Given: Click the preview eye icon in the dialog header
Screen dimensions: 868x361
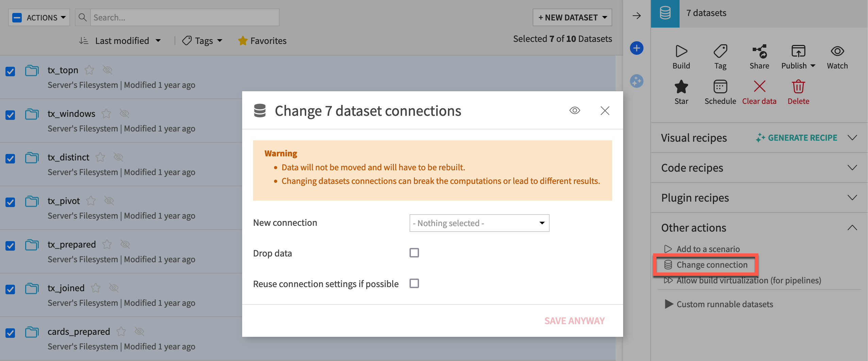Looking at the screenshot, I should [x=574, y=110].
